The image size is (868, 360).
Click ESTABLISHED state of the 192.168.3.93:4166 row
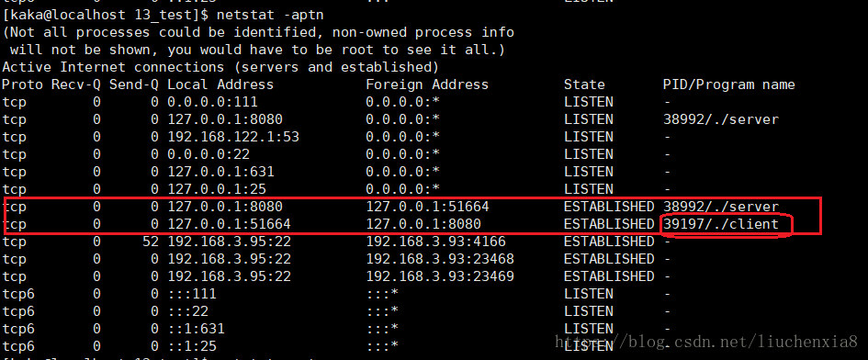pos(609,242)
